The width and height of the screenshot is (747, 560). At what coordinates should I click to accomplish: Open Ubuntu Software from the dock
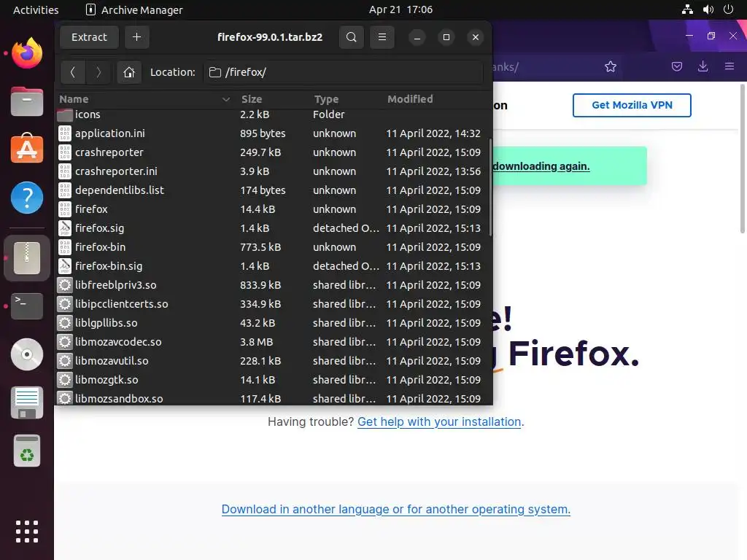tap(27, 149)
